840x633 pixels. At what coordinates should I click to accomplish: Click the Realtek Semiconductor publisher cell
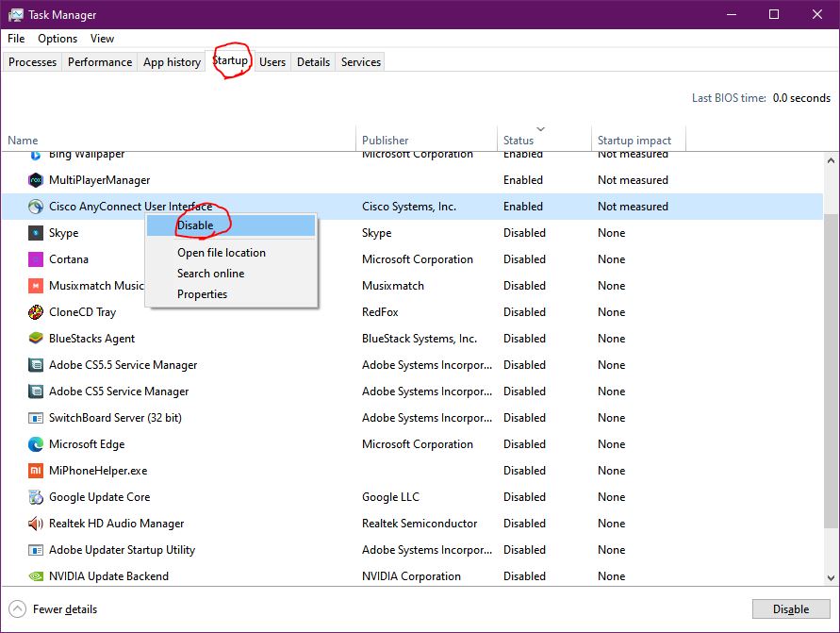coord(420,524)
